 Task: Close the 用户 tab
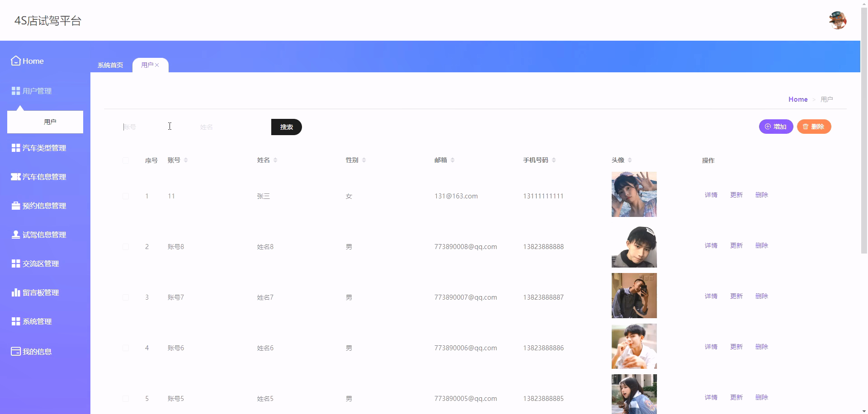(x=157, y=65)
